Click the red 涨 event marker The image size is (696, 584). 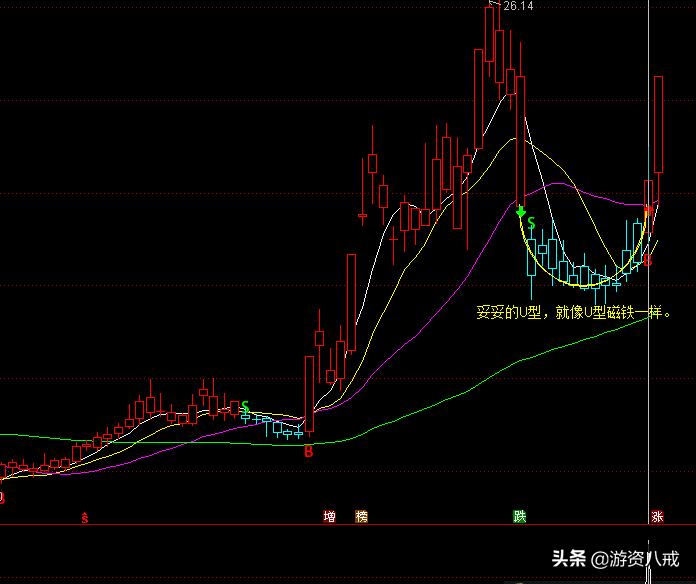pos(657,517)
